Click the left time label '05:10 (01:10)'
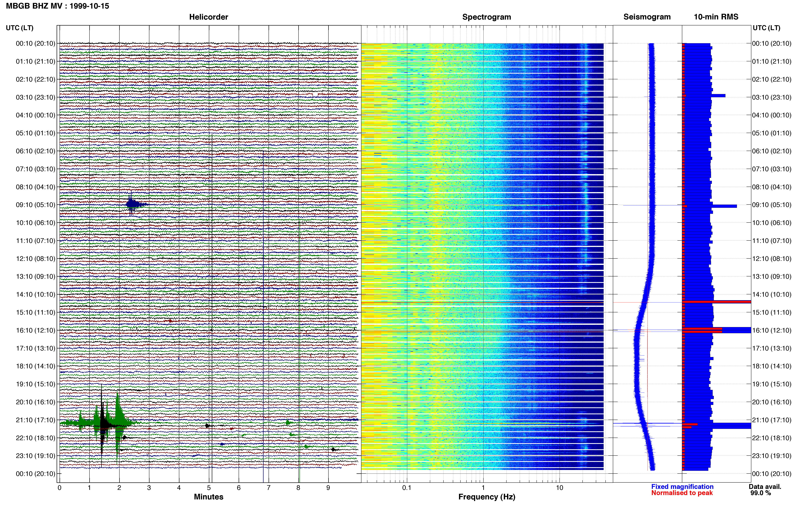Viewport: 812px width, 508px height. [x=35, y=133]
